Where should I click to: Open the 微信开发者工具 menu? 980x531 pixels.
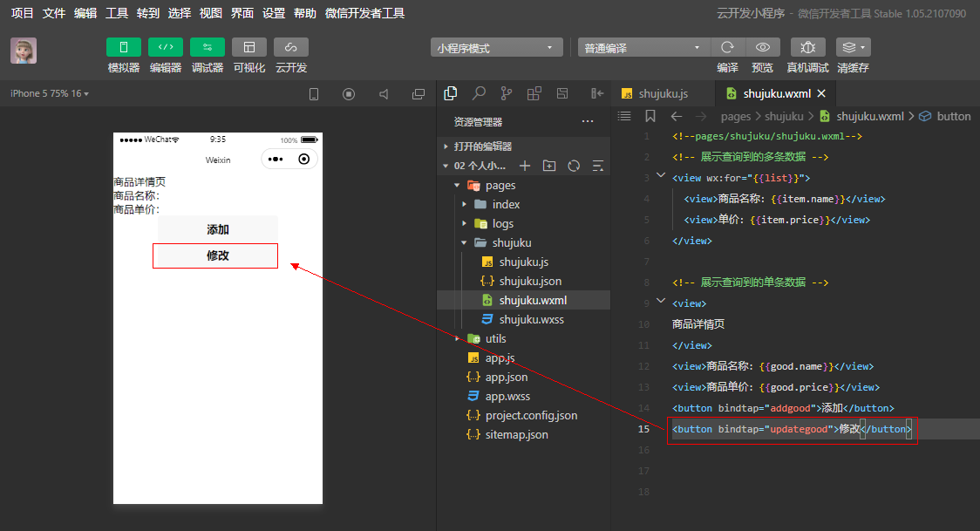point(364,13)
